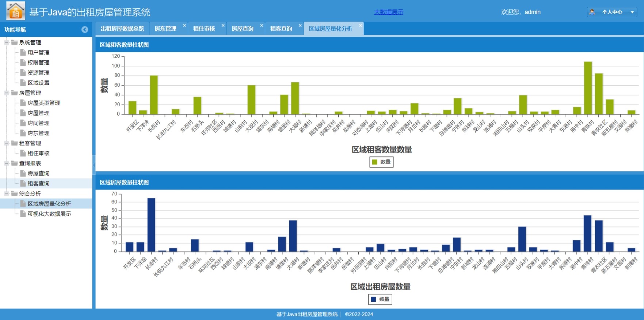644x320 pixels.
Task: Click the file icon beside 房屋查询
Action: click(x=23, y=173)
